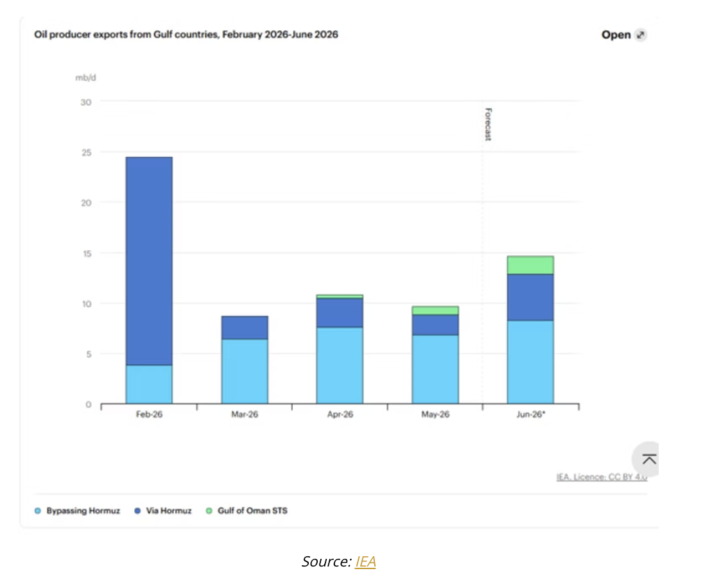Select the Mar-26 Via Hormuz bar segment
This screenshot has height=580, width=728.
click(245, 328)
